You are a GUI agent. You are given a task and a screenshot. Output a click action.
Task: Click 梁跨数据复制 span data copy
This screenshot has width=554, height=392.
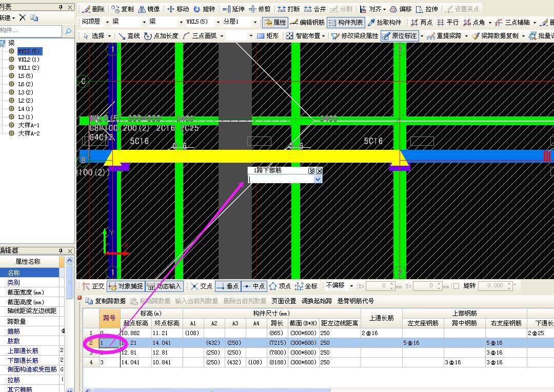[496, 36]
